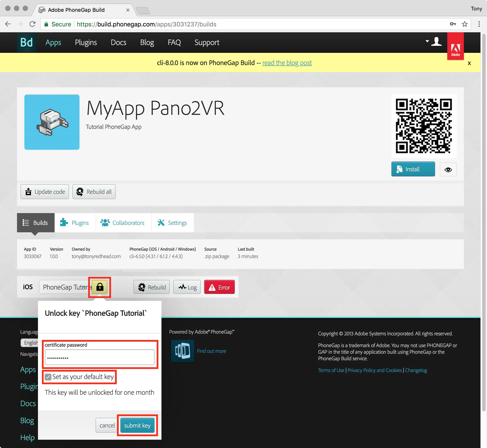
Task: Switch to the Builds tab
Action: [x=36, y=222]
